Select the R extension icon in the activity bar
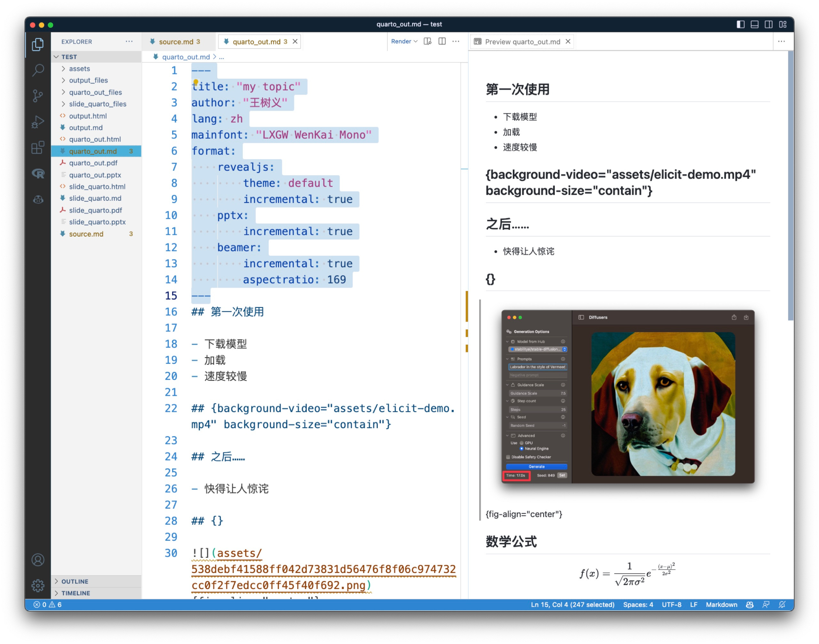 38,173
